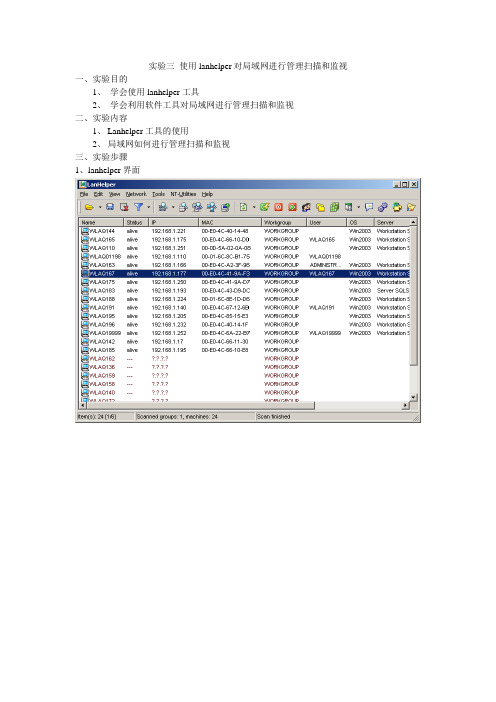Expand dropdown arrow next to refresh icon
Image resolution: width=496 pixels, height=702 pixels.
tap(254, 207)
